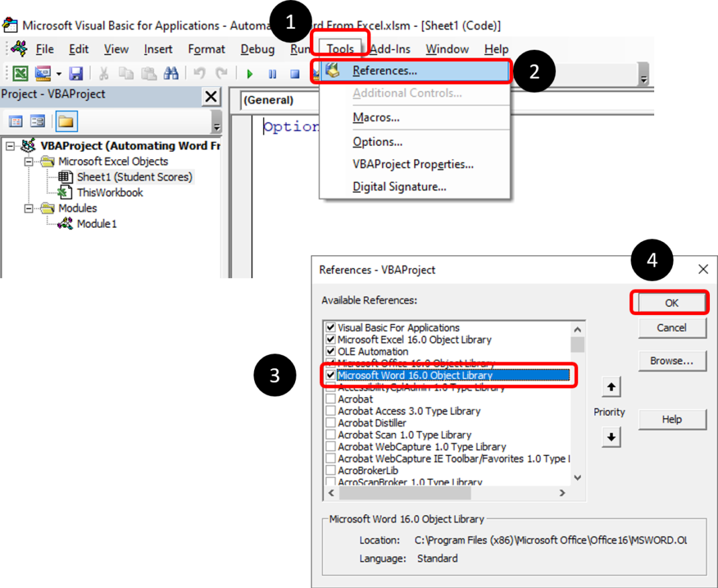Collapse the Modules folder
Image resolution: width=718 pixels, height=588 pixels.
pos(28,209)
